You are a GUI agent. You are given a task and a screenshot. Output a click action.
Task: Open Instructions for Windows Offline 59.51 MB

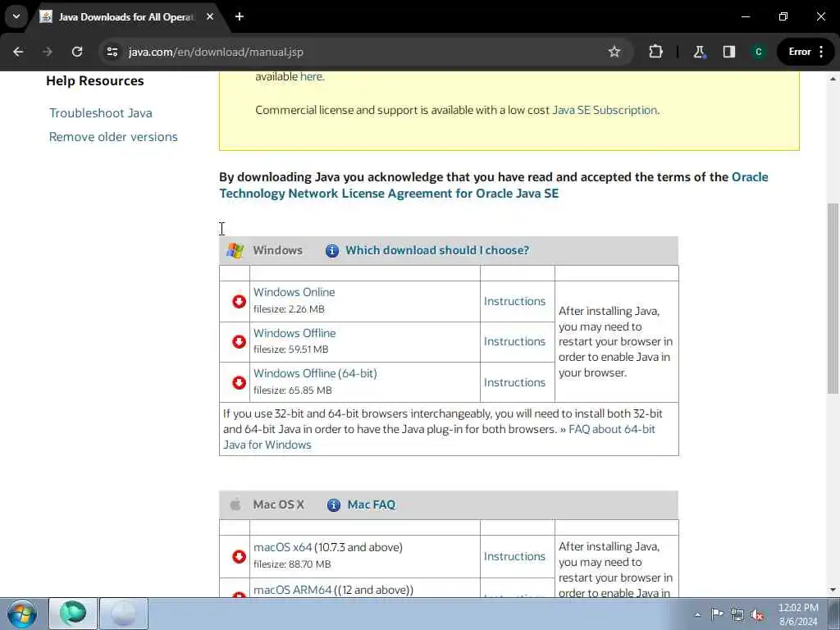(x=514, y=341)
